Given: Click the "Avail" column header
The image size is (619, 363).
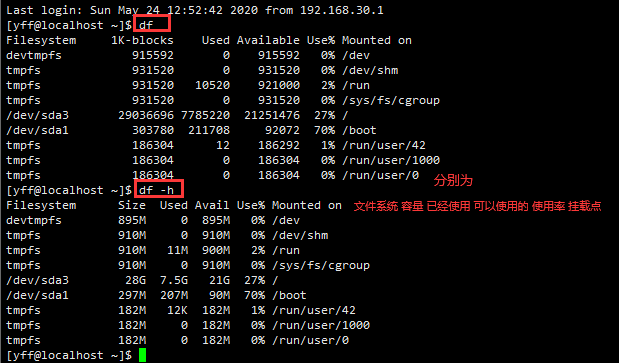Looking at the screenshot, I should (212, 205).
